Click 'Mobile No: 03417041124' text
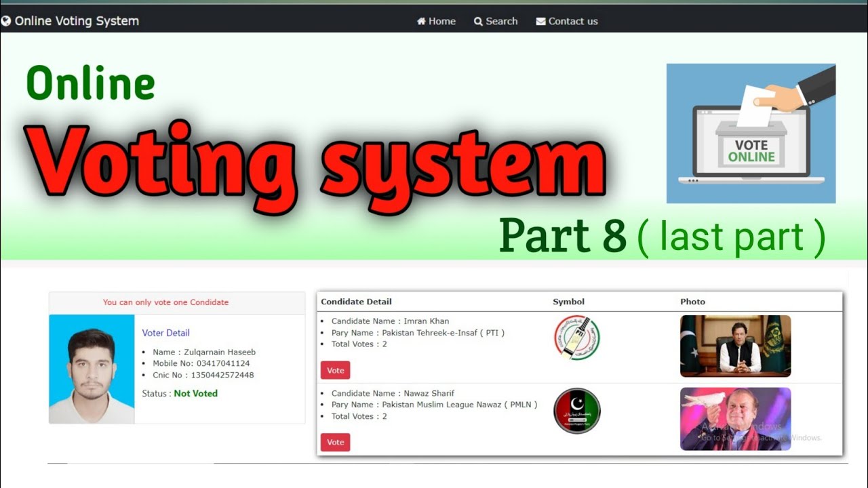The width and height of the screenshot is (868, 488). [x=201, y=363]
